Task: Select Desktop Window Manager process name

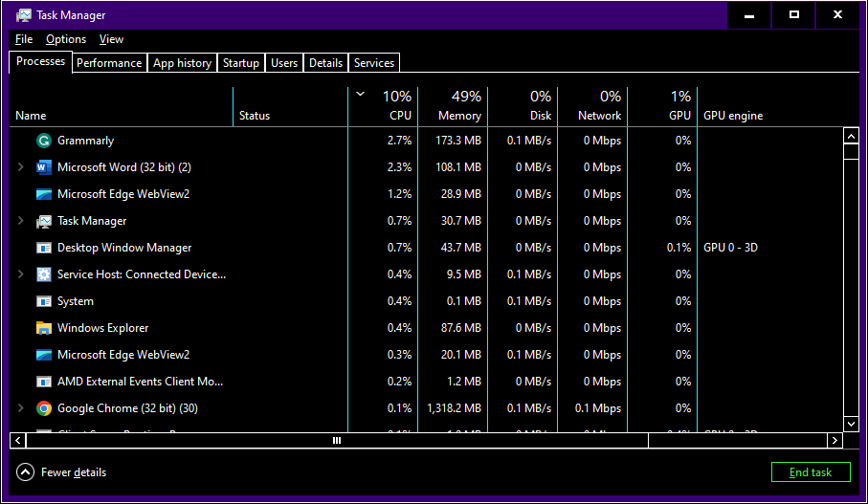Action: (124, 248)
